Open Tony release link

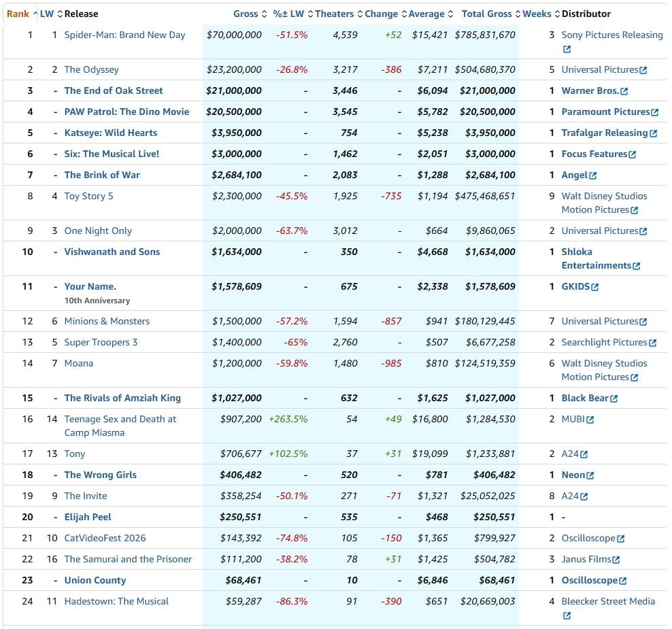tap(75, 454)
